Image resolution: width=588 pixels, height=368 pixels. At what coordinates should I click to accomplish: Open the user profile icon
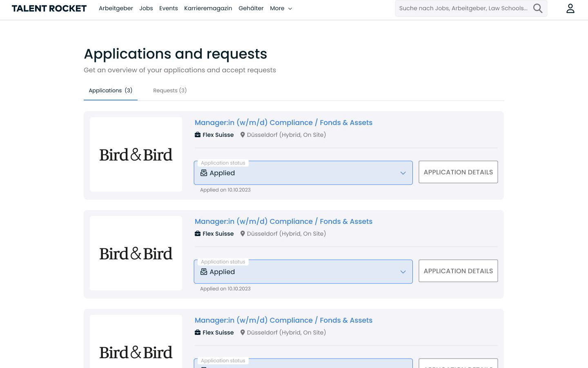[x=570, y=8]
